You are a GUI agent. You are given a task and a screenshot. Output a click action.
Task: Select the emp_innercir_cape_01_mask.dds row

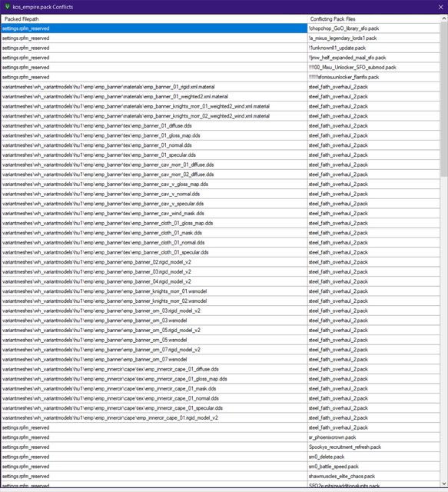point(154,388)
